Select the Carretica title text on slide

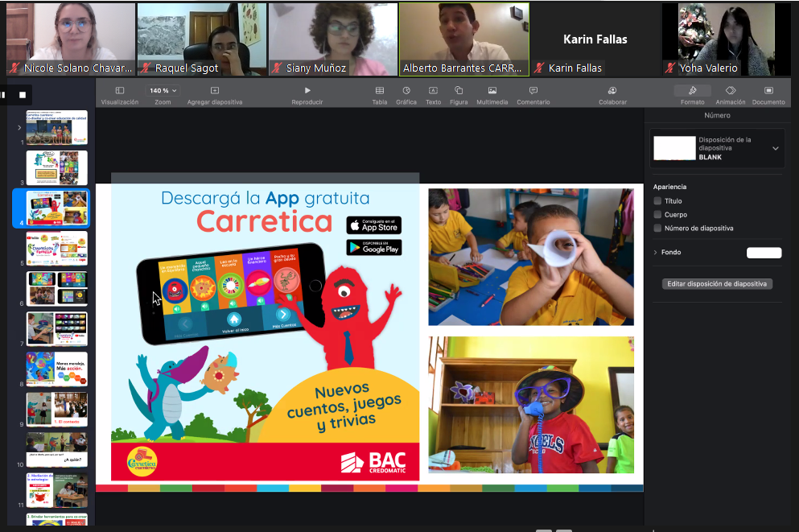click(265, 222)
